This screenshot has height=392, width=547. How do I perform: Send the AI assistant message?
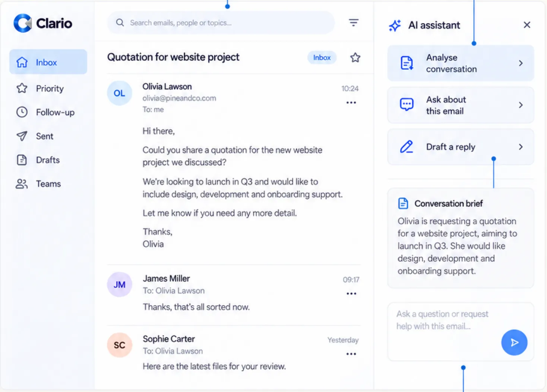coord(514,342)
